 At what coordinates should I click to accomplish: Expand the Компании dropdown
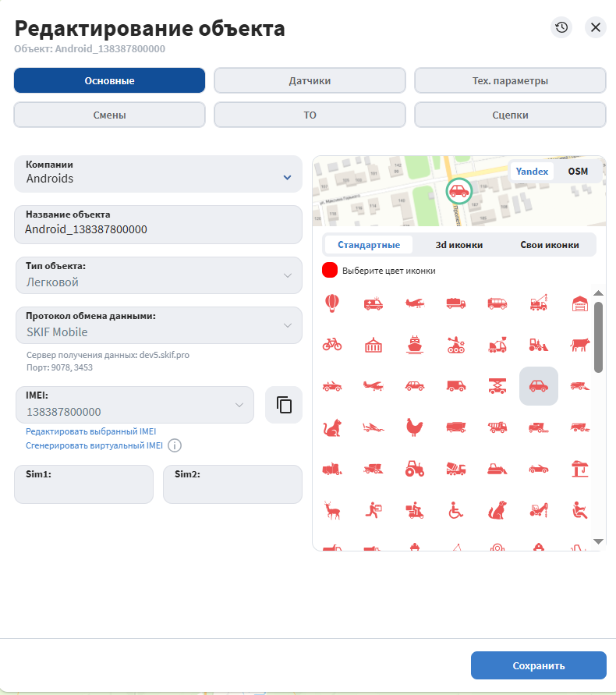(x=158, y=174)
